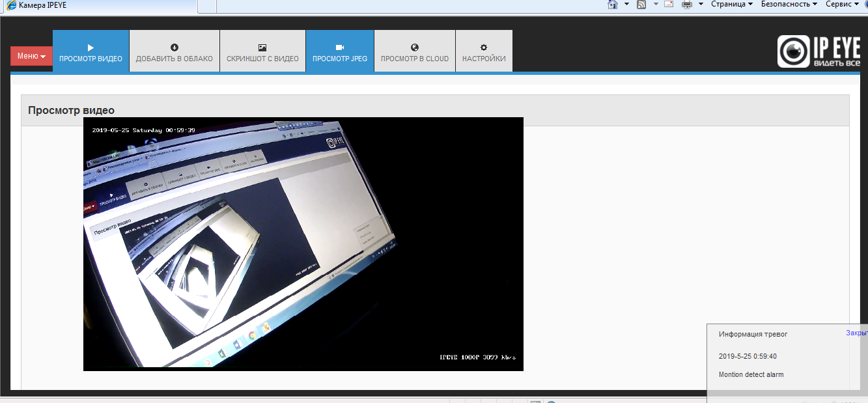Image resolution: width=868 pixels, height=403 pixels.
Task: Click the browser Home icon
Action: tap(612, 5)
